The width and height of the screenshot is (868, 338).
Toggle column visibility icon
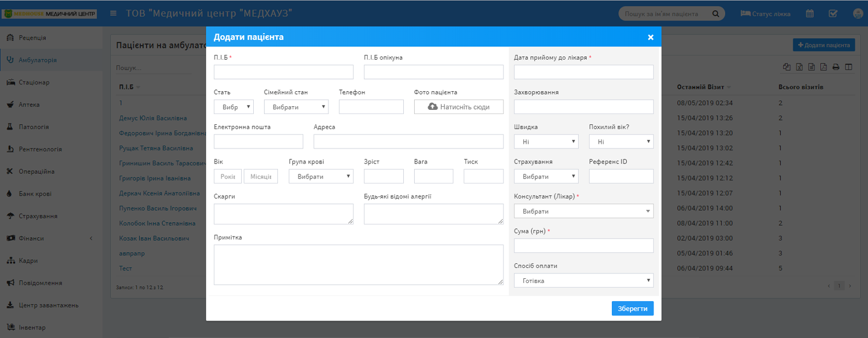(849, 68)
